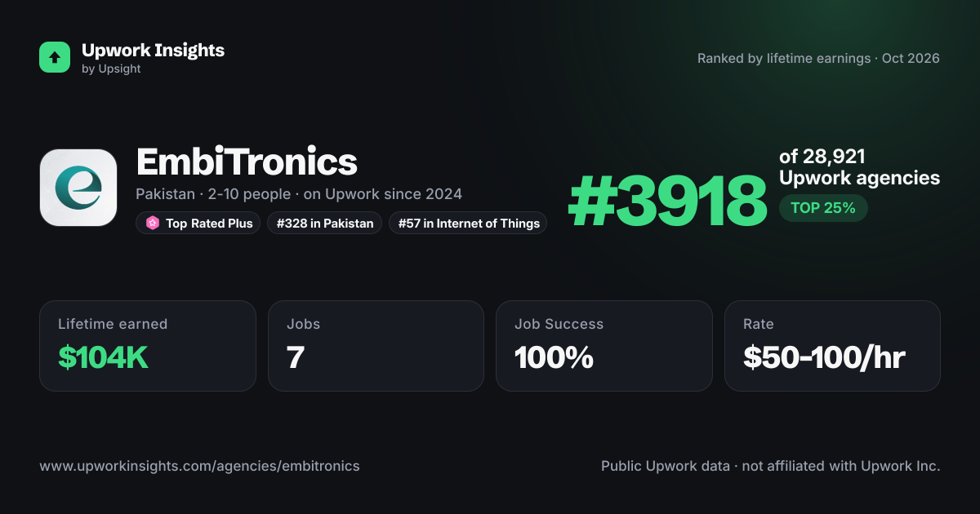Click the "Job Success" label

click(559, 324)
